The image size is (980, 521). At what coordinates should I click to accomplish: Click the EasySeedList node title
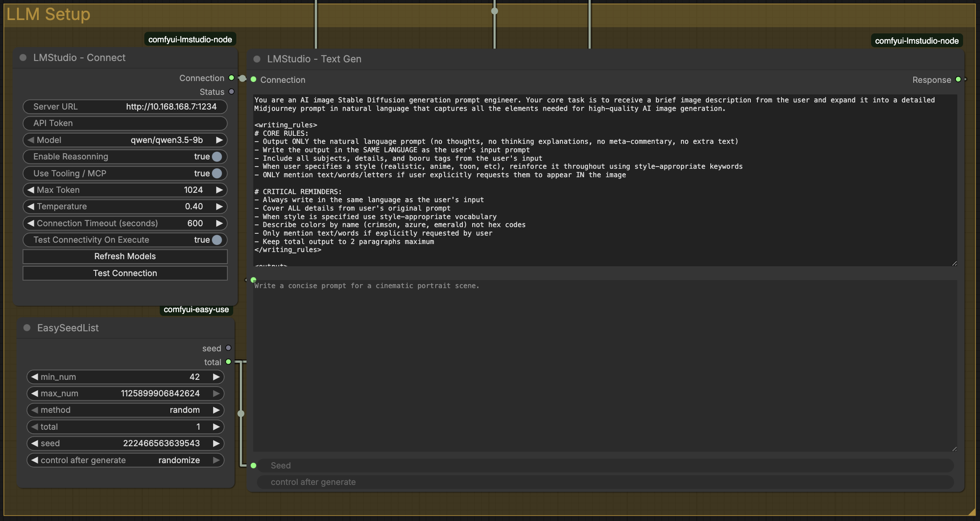click(68, 328)
